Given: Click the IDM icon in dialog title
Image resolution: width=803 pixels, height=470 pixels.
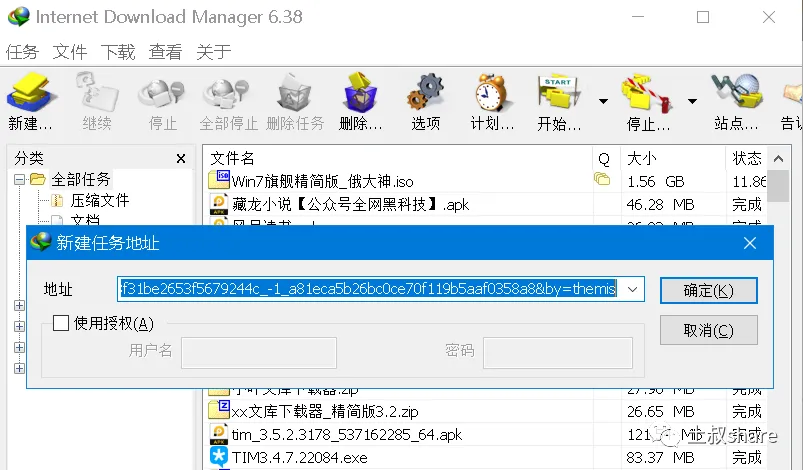Looking at the screenshot, I should click(41, 242).
